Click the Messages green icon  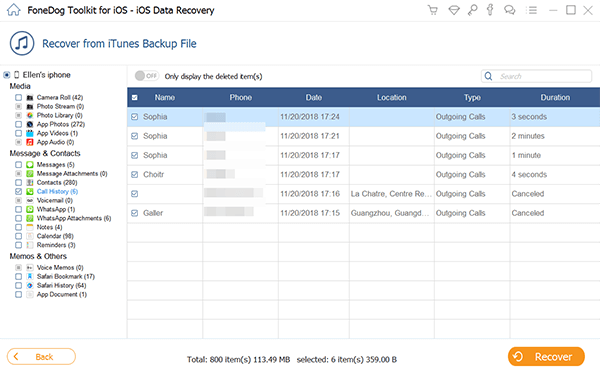(30, 165)
